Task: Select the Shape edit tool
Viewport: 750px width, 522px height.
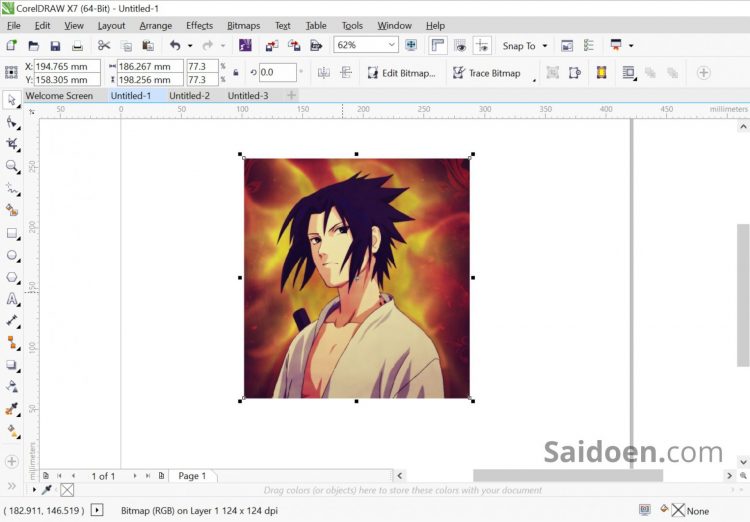Action: [x=11, y=122]
